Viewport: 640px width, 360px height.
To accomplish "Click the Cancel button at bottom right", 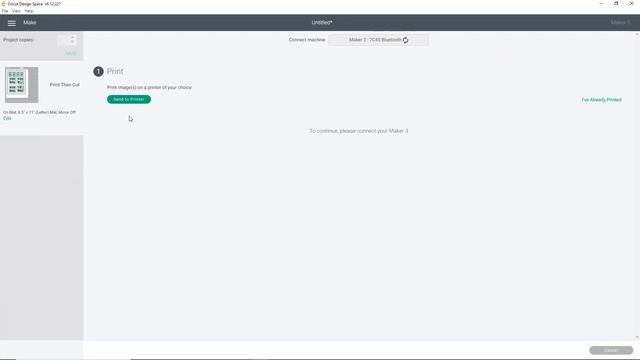I will point(611,350).
